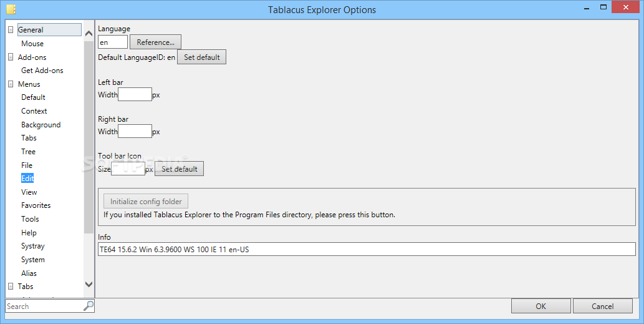
Task: Open the Help menu settings
Action: (29, 233)
